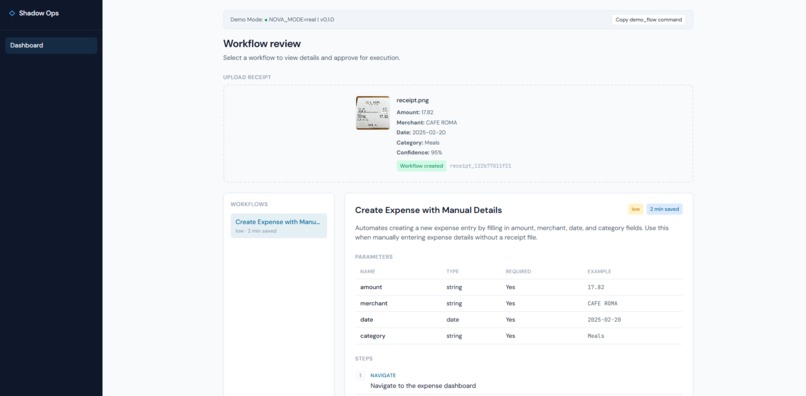Screen dimensions: 806x396
Task: Click the Confidence: 95% line
Action: click(419, 153)
